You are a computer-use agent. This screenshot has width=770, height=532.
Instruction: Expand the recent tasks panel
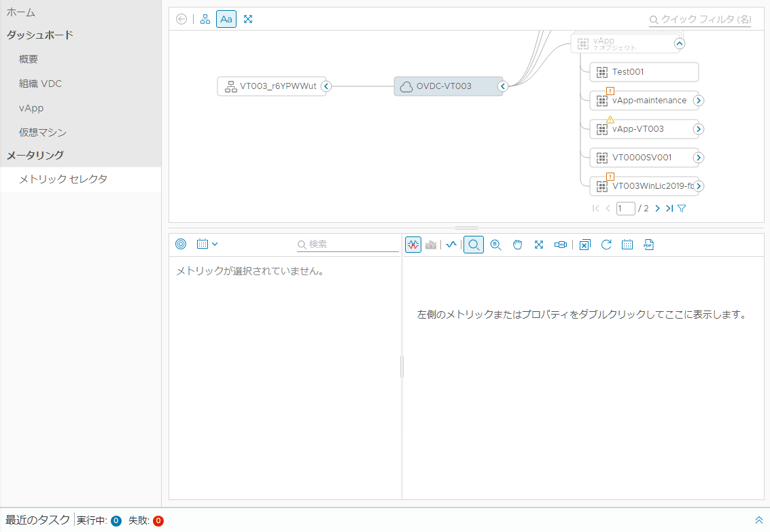coord(758,520)
